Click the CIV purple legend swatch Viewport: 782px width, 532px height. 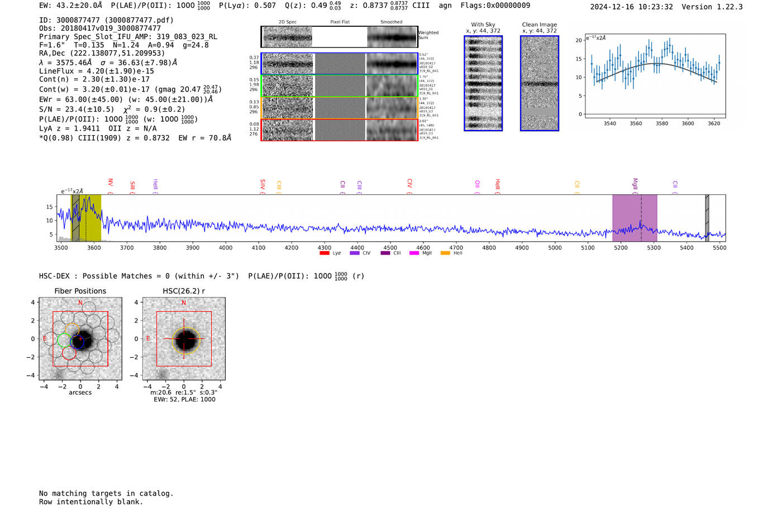[354, 253]
